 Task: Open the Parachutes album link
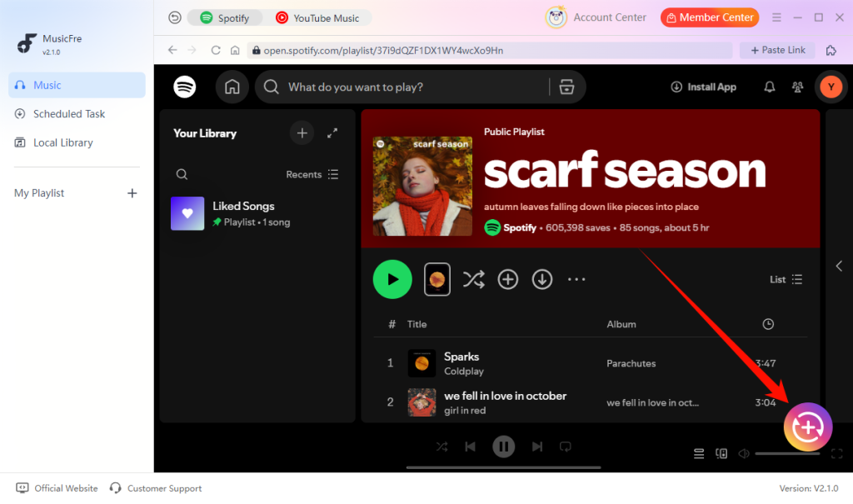coord(631,363)
